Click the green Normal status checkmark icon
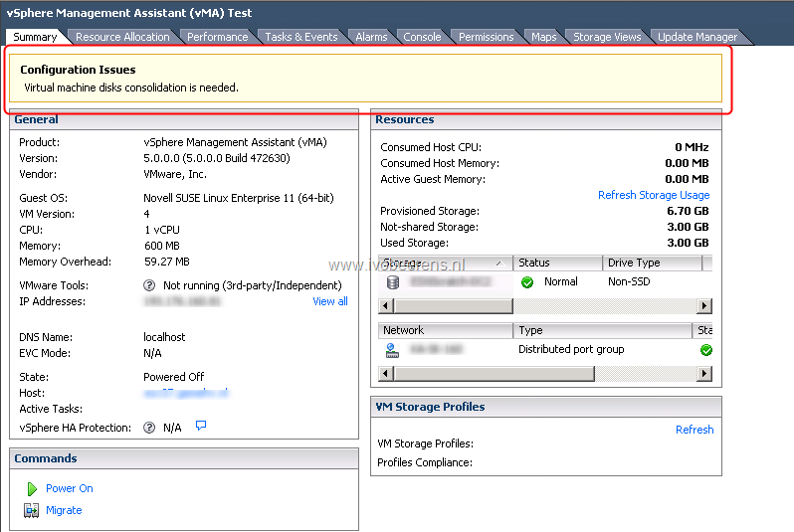The image size is (794, 532). point(527,282)
